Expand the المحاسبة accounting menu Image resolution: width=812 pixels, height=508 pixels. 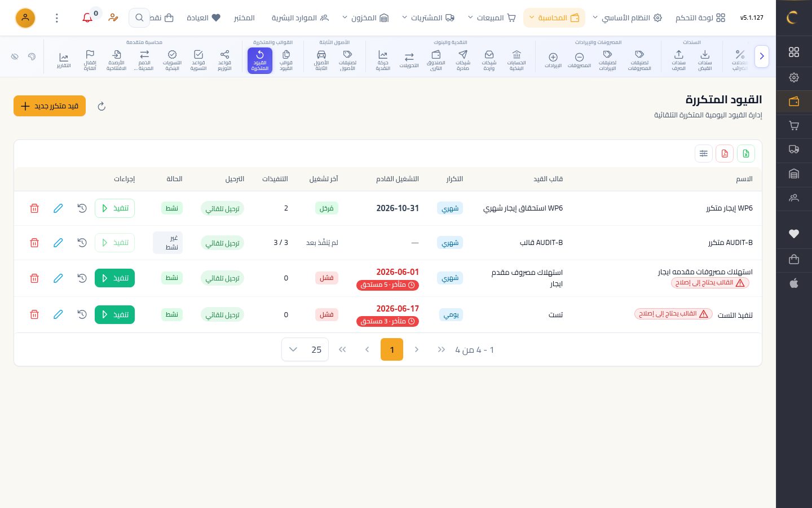pyautogui.click(x=554, y=18)
